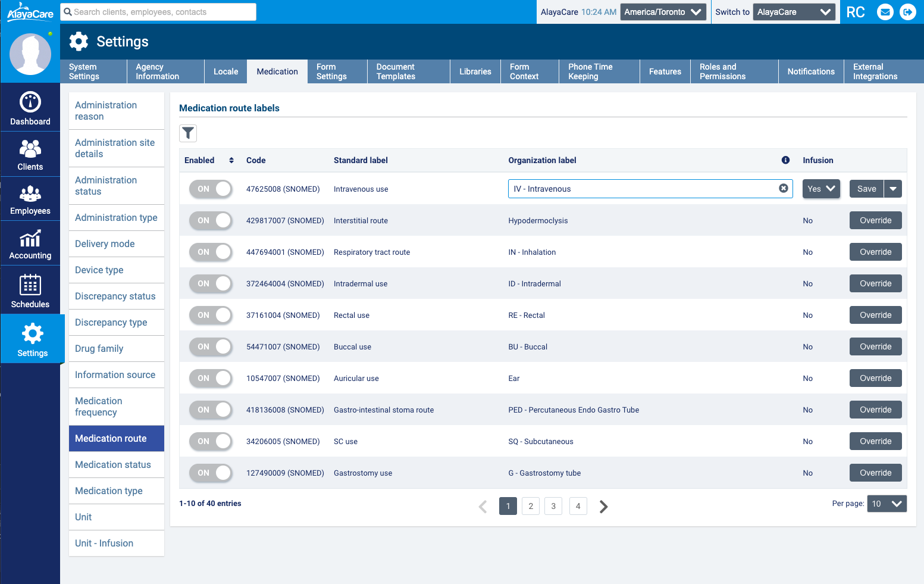This screenshot has width=924, height=584.
Task: Open the Per page dropdown
Action: pyautogui.click(x=887, y=504)
